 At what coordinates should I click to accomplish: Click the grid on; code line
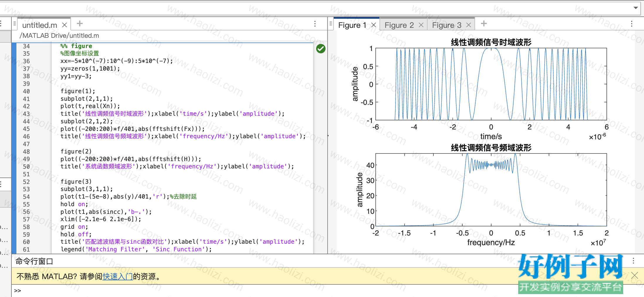74,227
